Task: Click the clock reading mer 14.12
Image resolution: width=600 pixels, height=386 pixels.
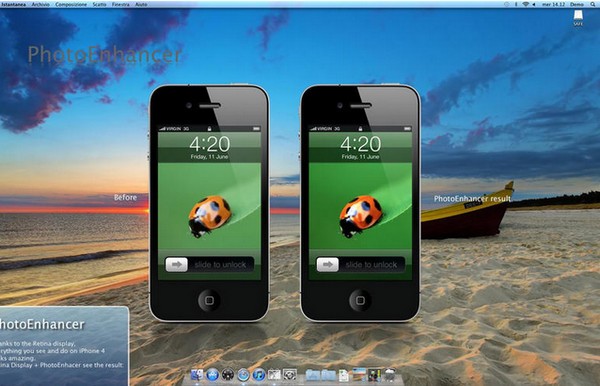Action: point(554,4)
